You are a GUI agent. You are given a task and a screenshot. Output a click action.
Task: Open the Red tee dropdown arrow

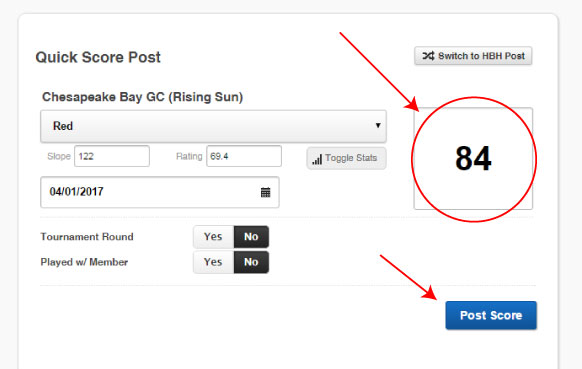pyautogui.click(x=378, y=125)
